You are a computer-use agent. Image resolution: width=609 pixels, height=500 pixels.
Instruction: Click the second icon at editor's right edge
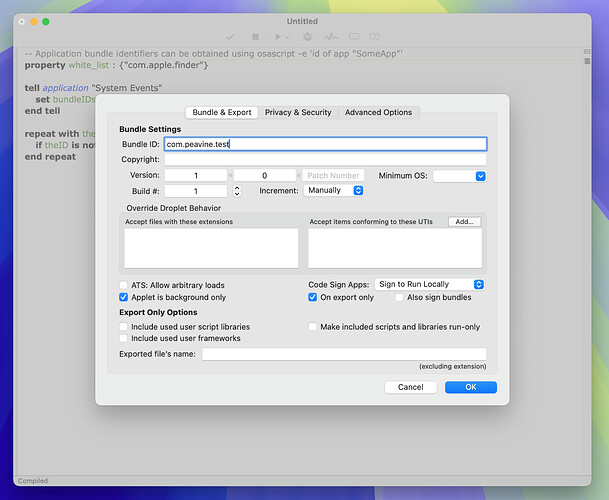(587, 61)
